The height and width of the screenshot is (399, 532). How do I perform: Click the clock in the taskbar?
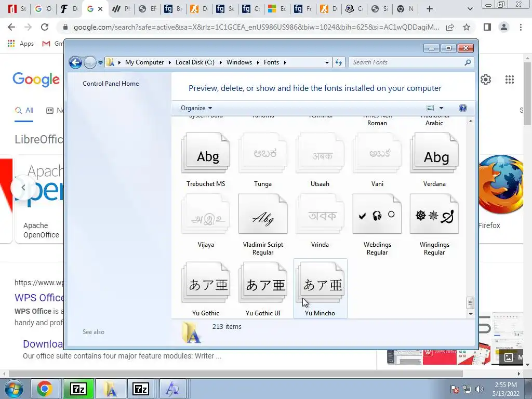click(x=506, y=389)
